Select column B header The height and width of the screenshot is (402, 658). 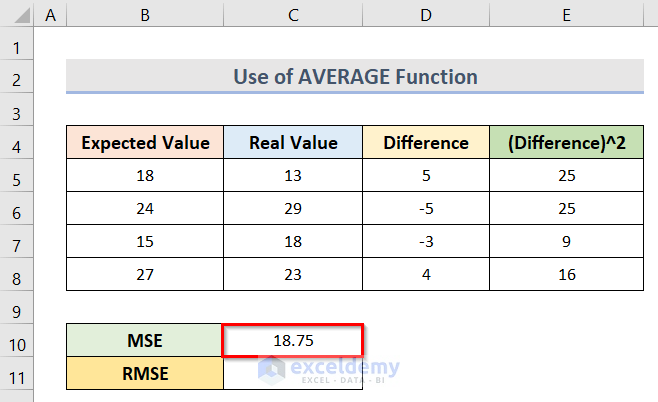(145, 14)
